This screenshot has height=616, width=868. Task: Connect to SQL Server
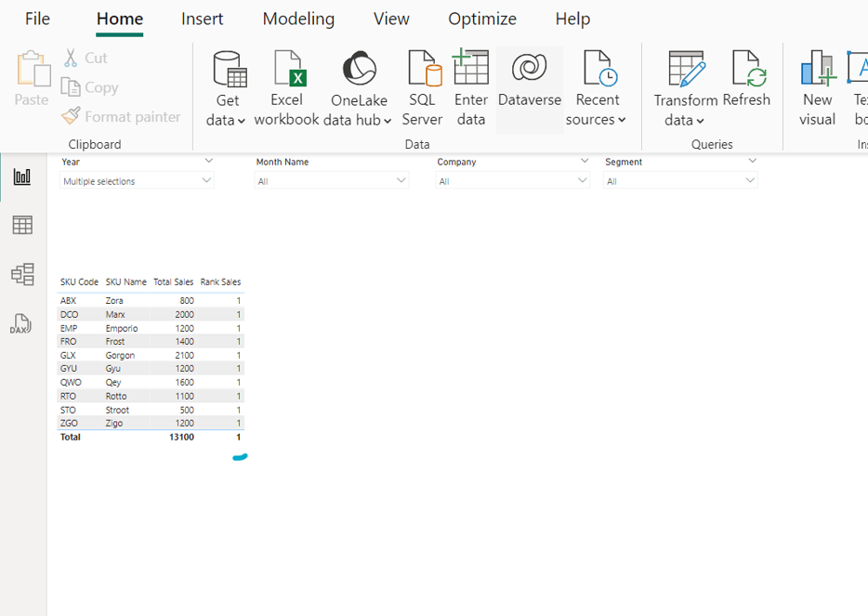pos(422,88)
